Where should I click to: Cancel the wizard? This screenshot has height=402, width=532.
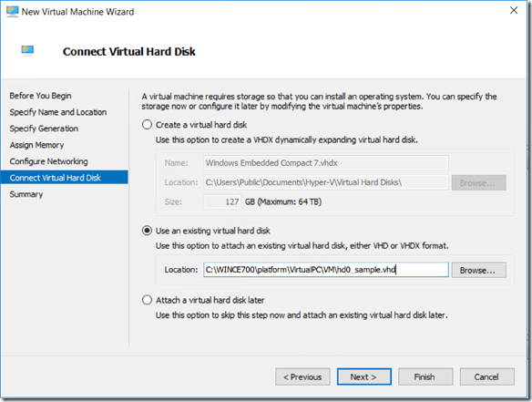point(486,376)
